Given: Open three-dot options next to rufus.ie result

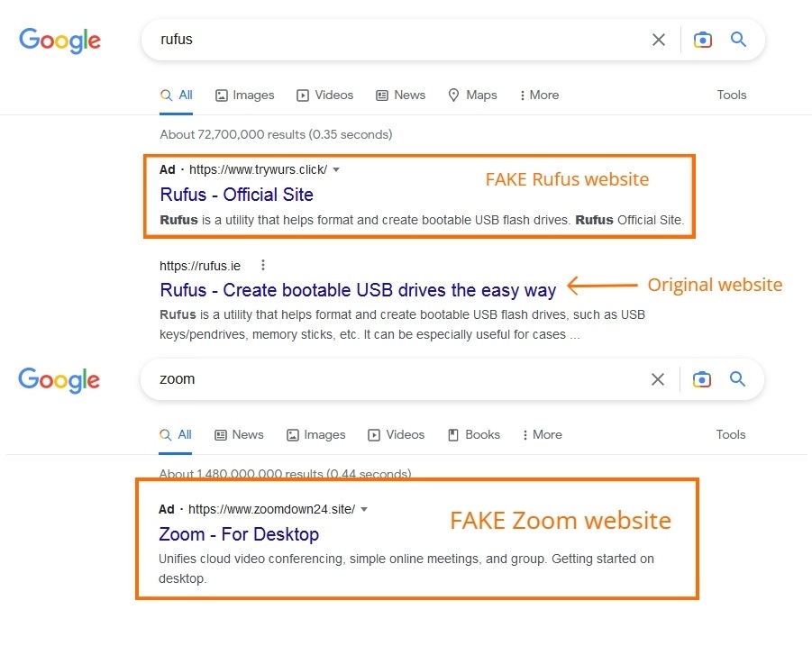Looking at the screenshot, I should pyautogui.click(x=263, y=265).
